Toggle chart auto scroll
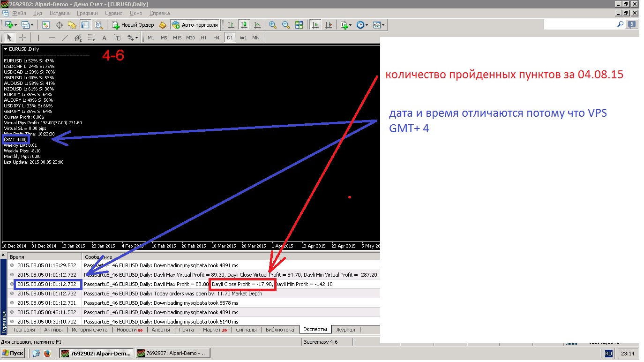The height and width of the screenshot is (362, 644). coord(316,25)
